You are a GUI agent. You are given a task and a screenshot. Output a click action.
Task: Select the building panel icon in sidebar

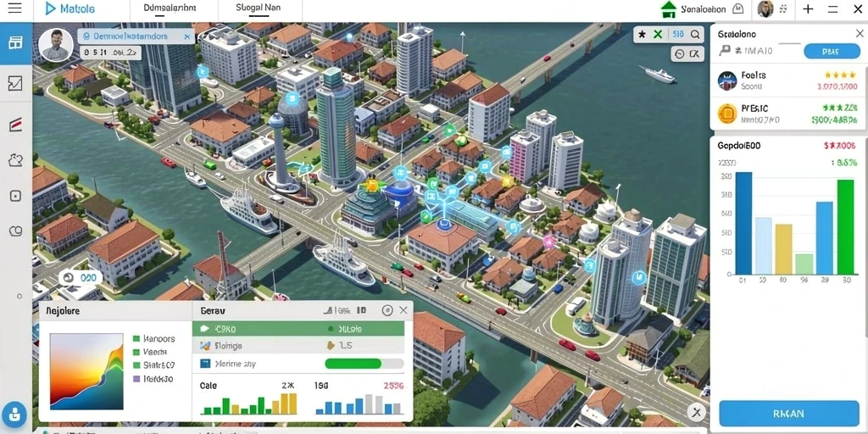15,42
